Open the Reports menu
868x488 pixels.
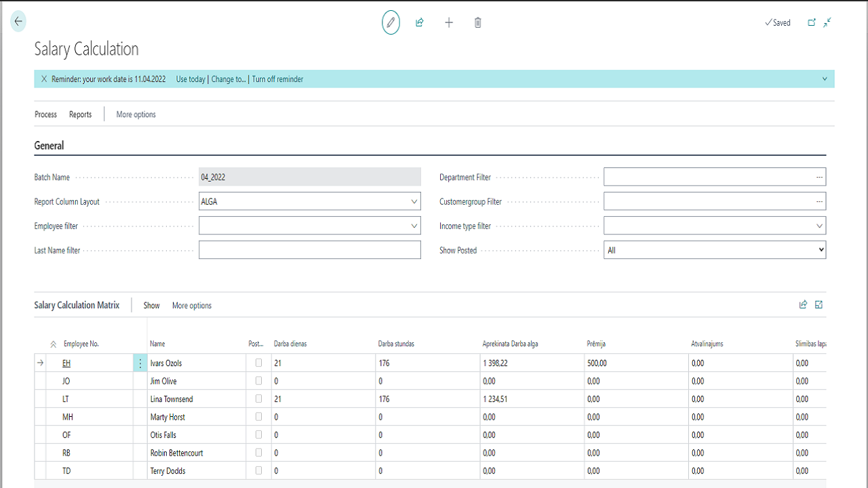pos(80,115)
